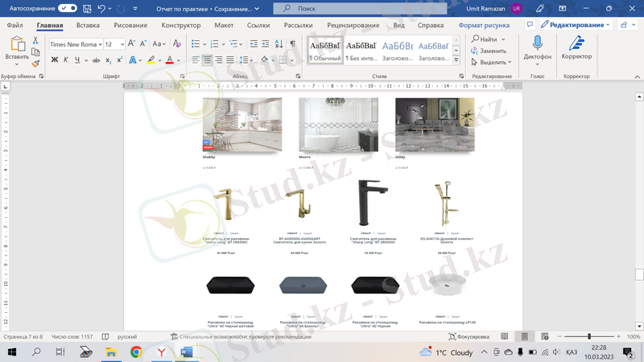Align text right
Screen dimensions: 644x362
218,60
